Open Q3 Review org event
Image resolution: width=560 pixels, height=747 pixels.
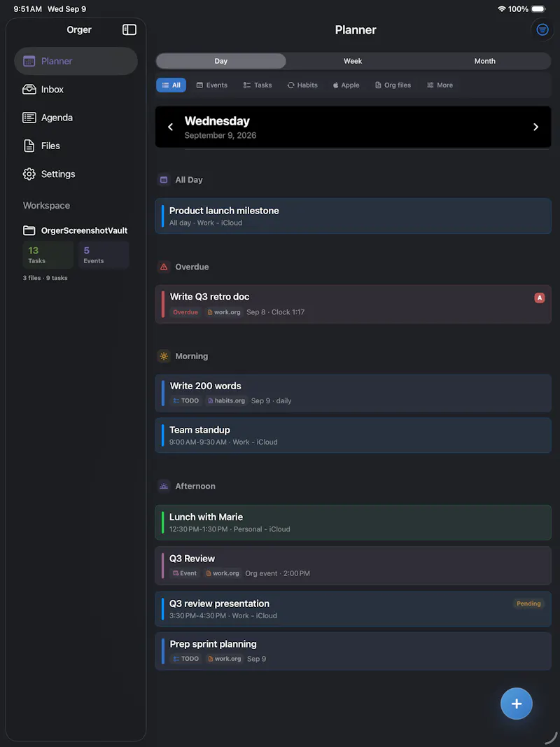[x=353, y=566]
